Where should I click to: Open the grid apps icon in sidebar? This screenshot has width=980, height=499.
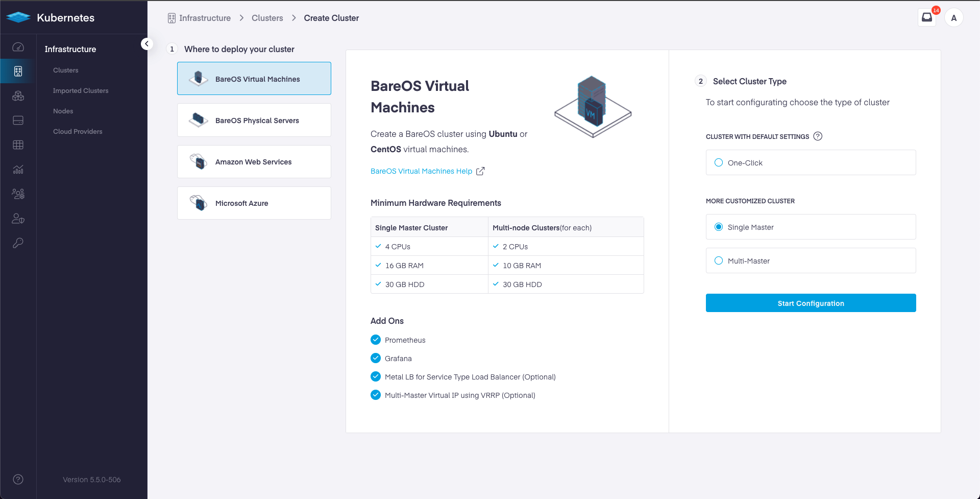18,145
